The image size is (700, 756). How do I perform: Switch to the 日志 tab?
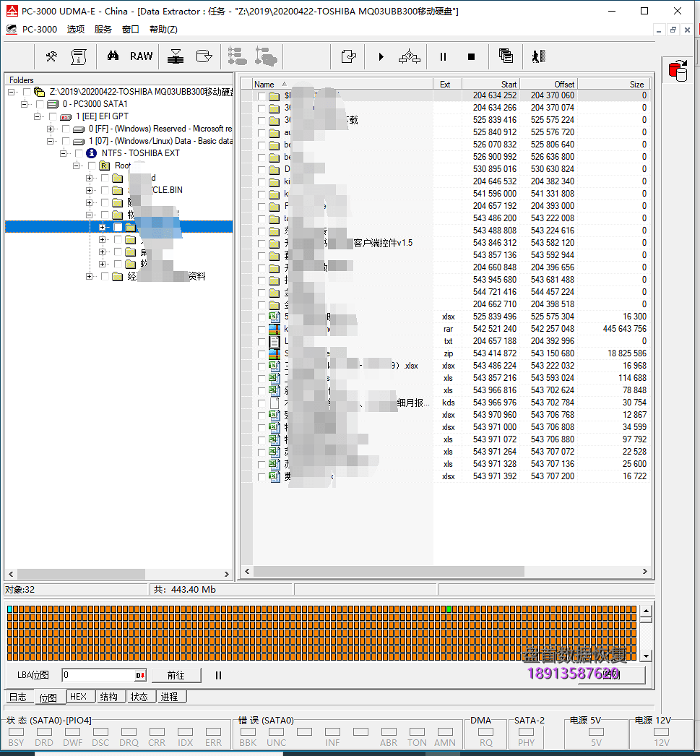18,697
